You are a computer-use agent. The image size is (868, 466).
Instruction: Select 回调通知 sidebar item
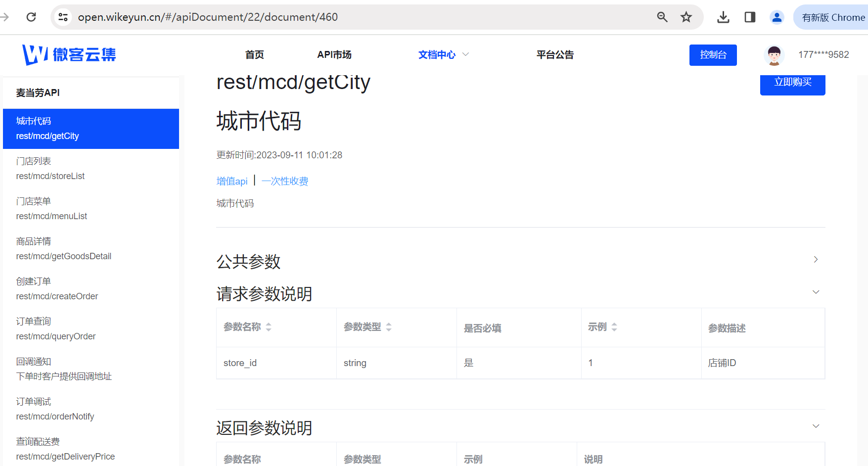tap(91, 369)
